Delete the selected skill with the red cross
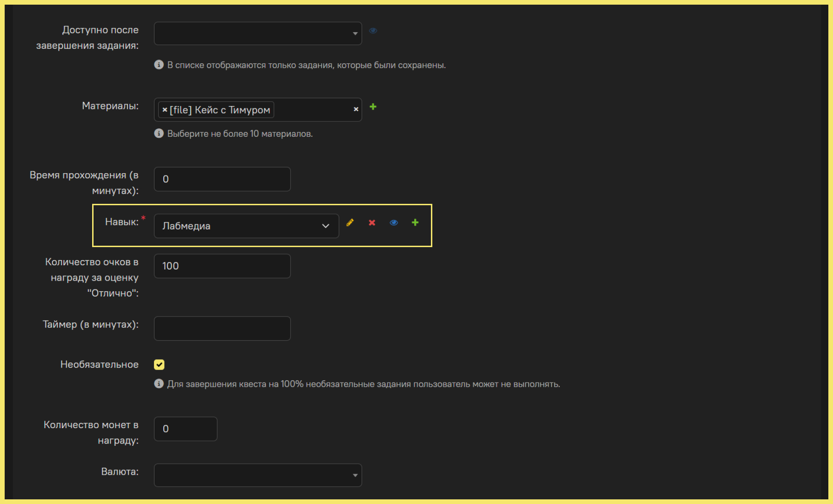This screenshot has width=833, height=504. pos(372,222)
